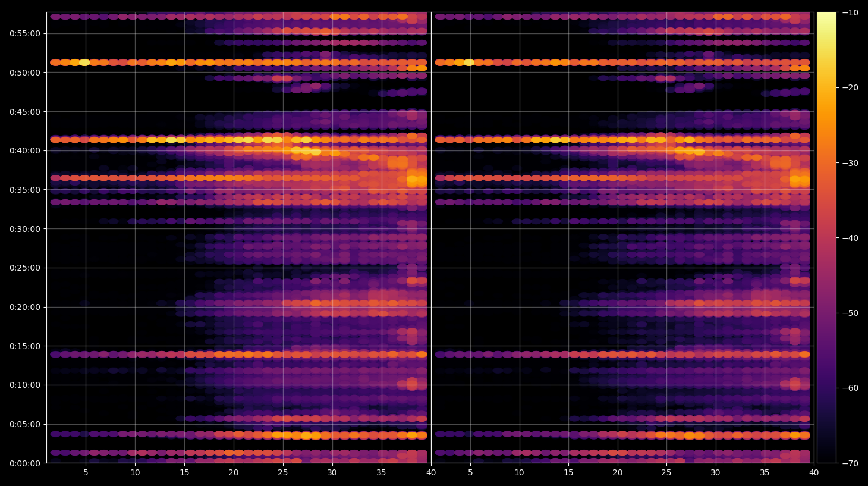The width and height of the screenshot is (868, 486).
Task: Click the −30 colorbar tick label
Action: pyautogui.click(x=851, y=163)
